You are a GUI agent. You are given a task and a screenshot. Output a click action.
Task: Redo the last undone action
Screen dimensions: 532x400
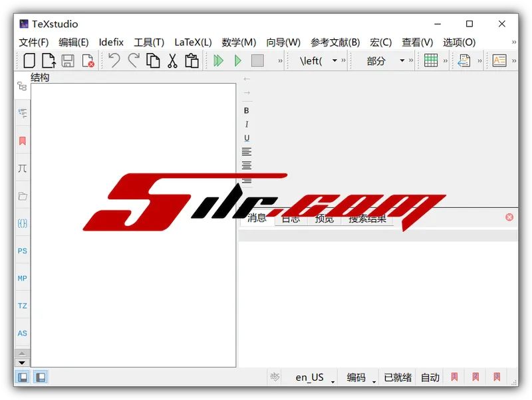pyautogui.click(x=134, y=60)
